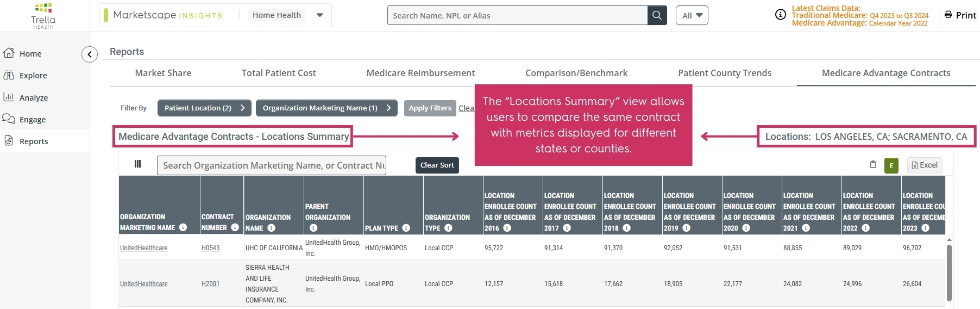
Task: Click the Home house icon in sidebar
Action: pyautogui.click(x=9, y=53)
